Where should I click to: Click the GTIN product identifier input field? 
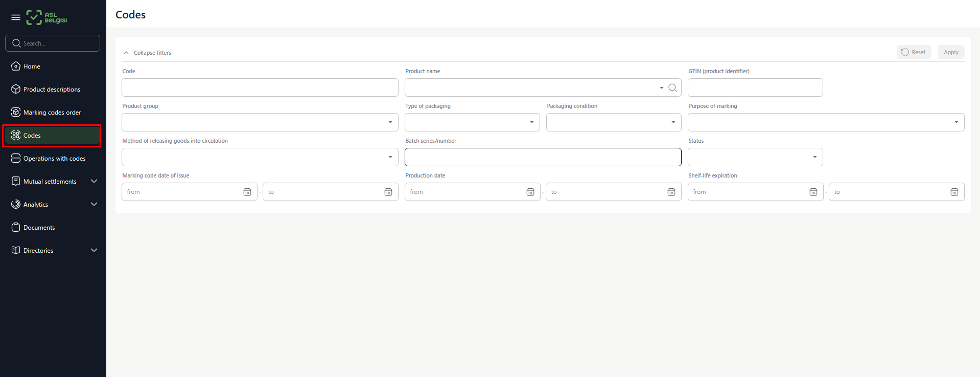[x=755, y=87]
